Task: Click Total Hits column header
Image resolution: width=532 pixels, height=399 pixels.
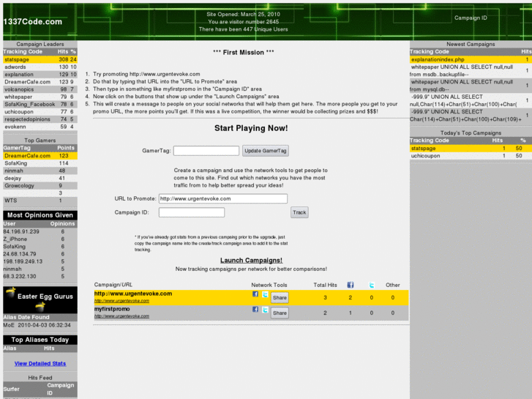Action: (x=325, y=286)
